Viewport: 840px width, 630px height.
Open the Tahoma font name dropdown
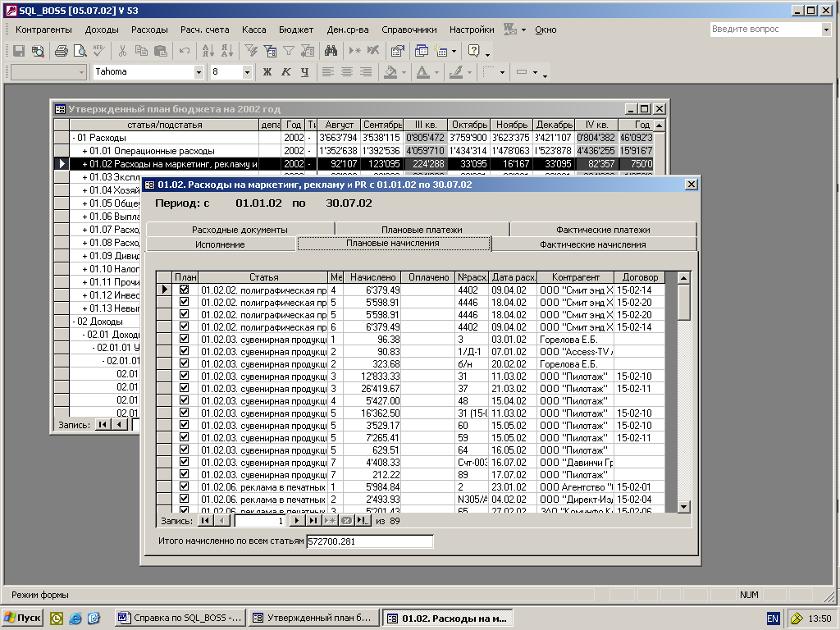[199, 72]
